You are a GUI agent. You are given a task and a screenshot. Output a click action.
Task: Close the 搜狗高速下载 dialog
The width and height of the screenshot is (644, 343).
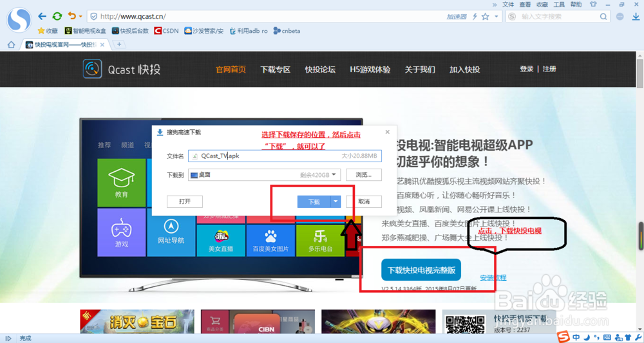pyautogui.click(x=387, y=132)
